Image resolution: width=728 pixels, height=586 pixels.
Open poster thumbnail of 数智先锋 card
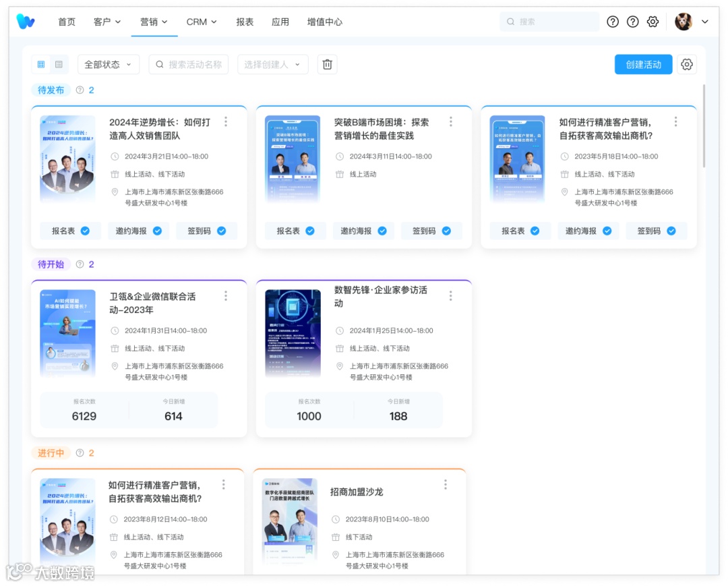(293, 333)
